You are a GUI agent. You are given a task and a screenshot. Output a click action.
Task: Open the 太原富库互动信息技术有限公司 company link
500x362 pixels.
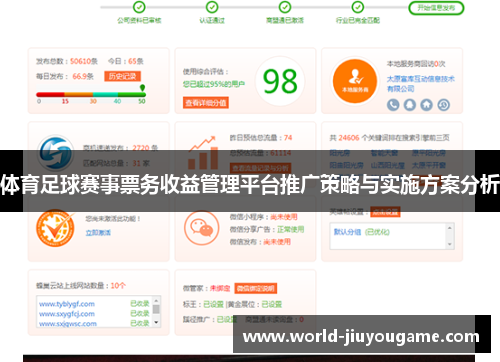420,84
